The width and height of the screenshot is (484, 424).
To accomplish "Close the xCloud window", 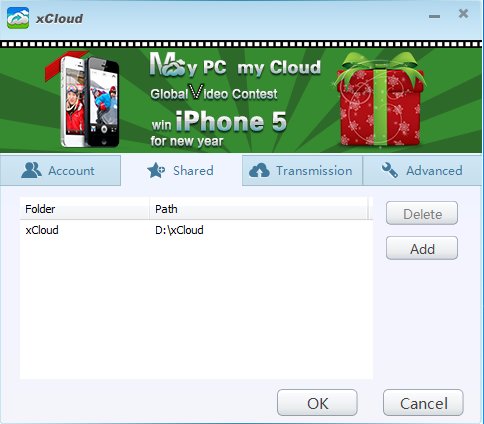I will 463,14.
